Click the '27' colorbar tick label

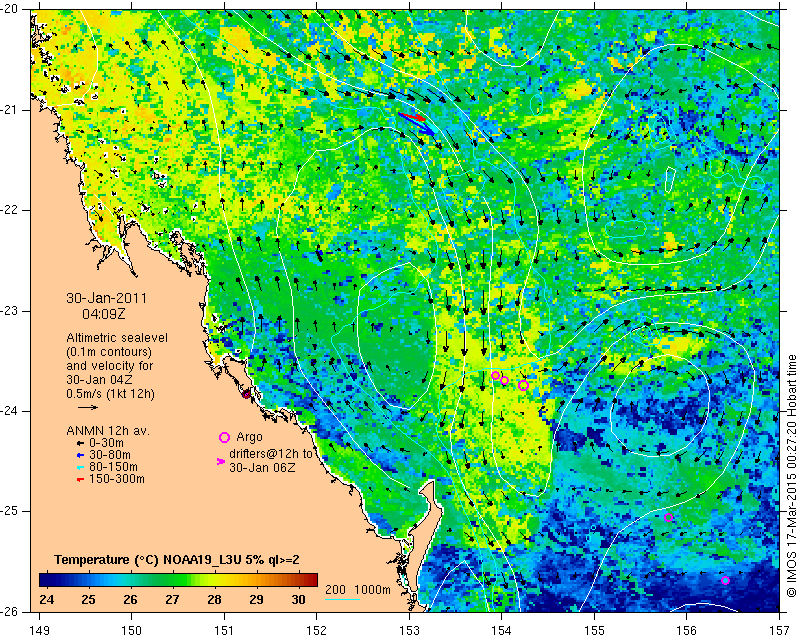[x=172, y=599]
